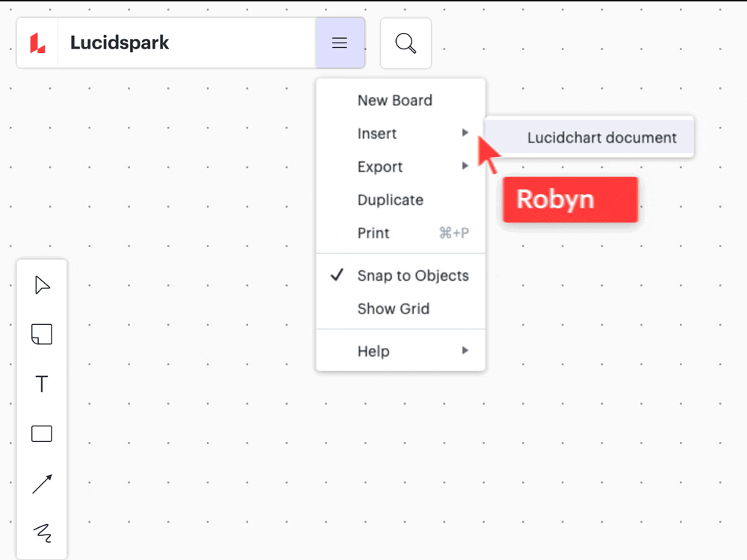
Task: Create a New Board from menu
Action: coord(400,101)
